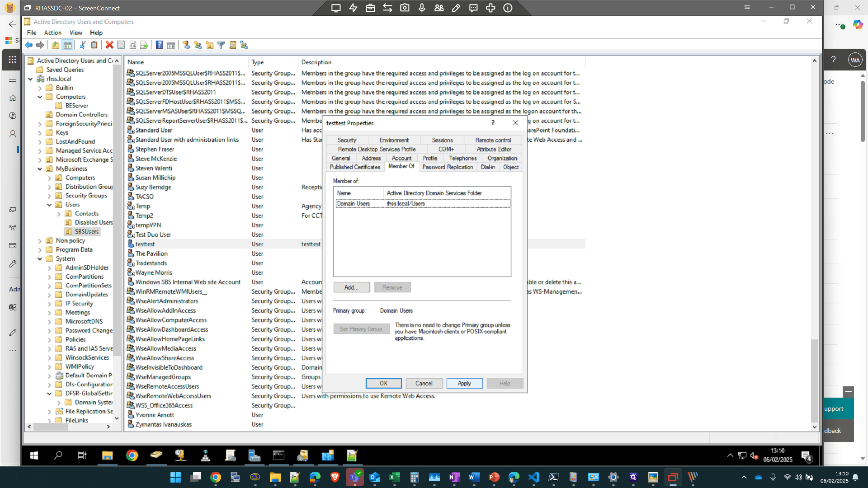
Task: Click the Add... button
Action: click(x=351, y=287)
